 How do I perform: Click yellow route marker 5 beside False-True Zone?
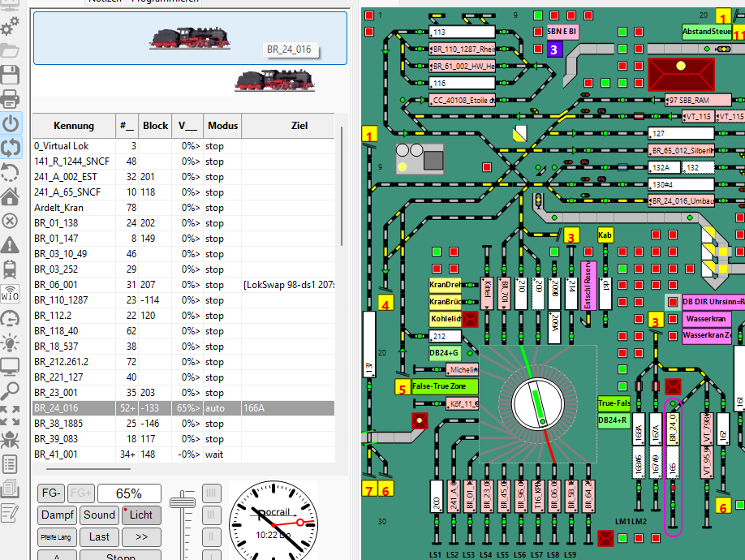(x=403, y=387)
